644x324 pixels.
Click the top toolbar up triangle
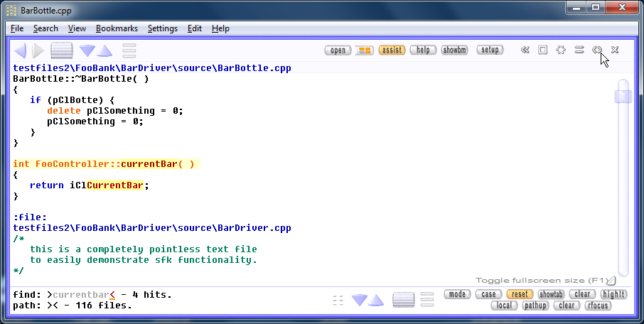104,50
